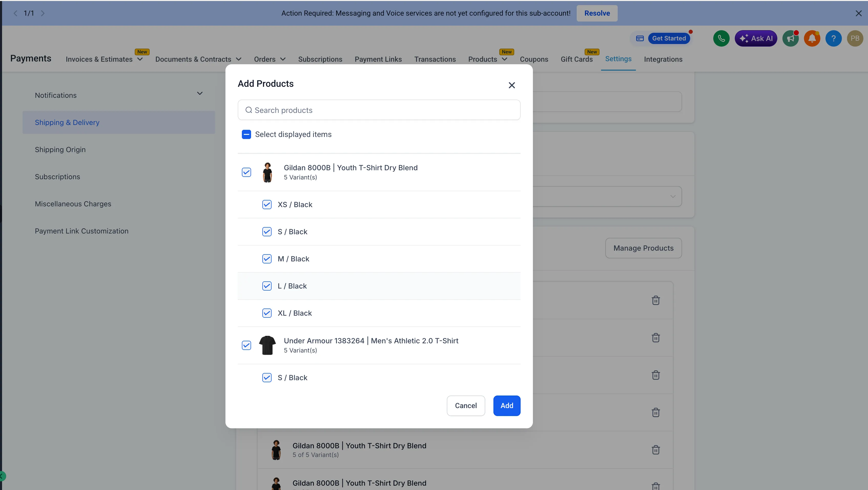
Task: Expand the Notifications sidebar section
Action: tap(200, 94)
